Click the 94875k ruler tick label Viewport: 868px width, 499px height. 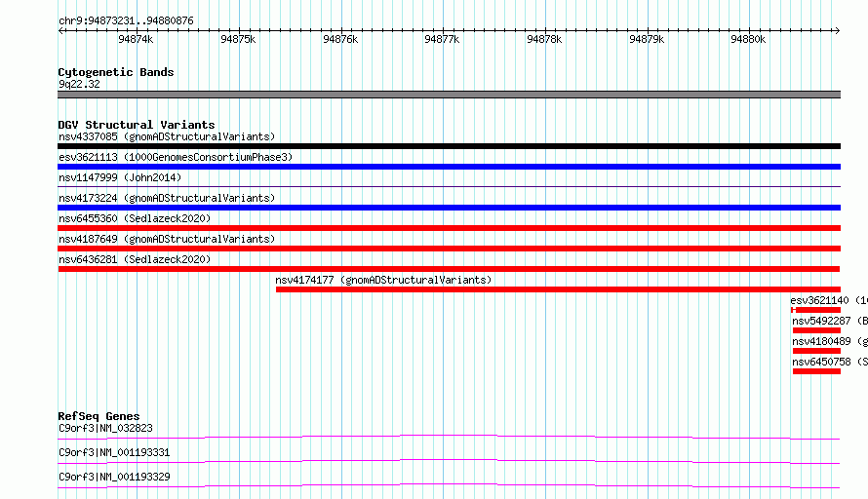238,39
